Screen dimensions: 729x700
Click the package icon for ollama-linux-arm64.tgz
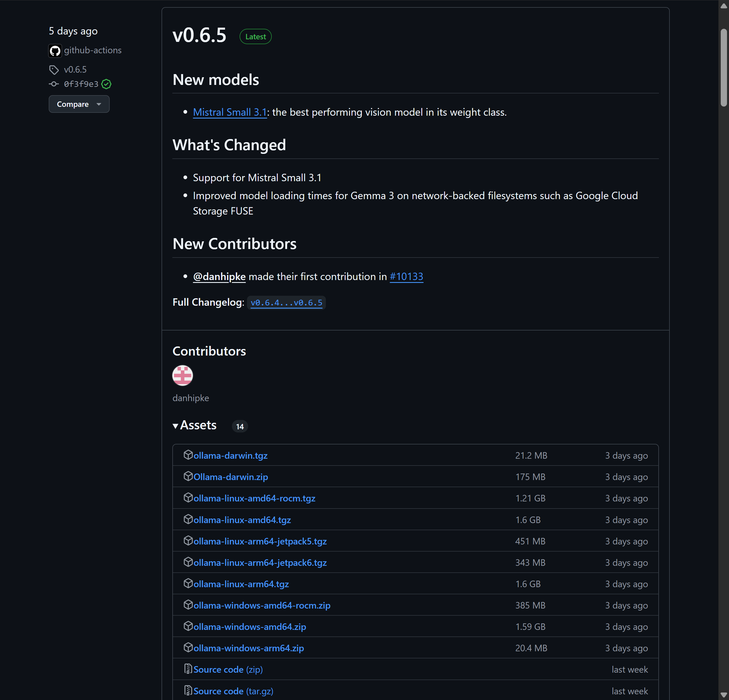pos(188,583)
